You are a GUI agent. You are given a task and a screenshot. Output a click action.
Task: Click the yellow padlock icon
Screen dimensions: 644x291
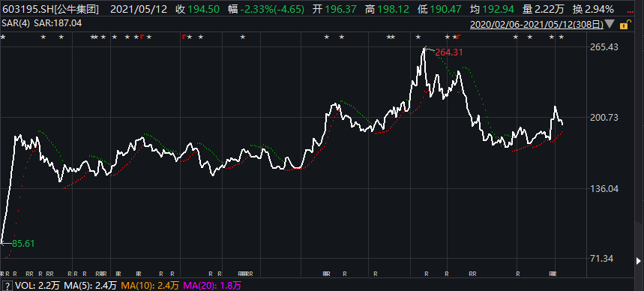(624, 25)
